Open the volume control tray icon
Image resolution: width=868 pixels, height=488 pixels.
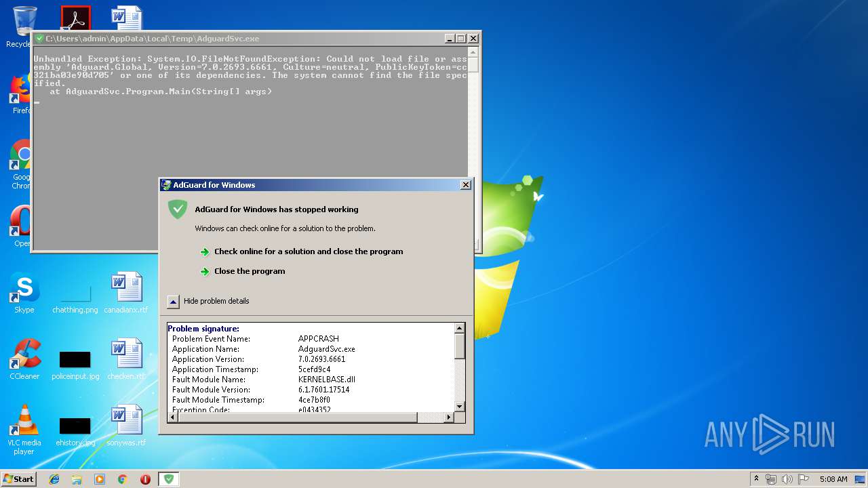pyautogui.click(x=787, y=479)
